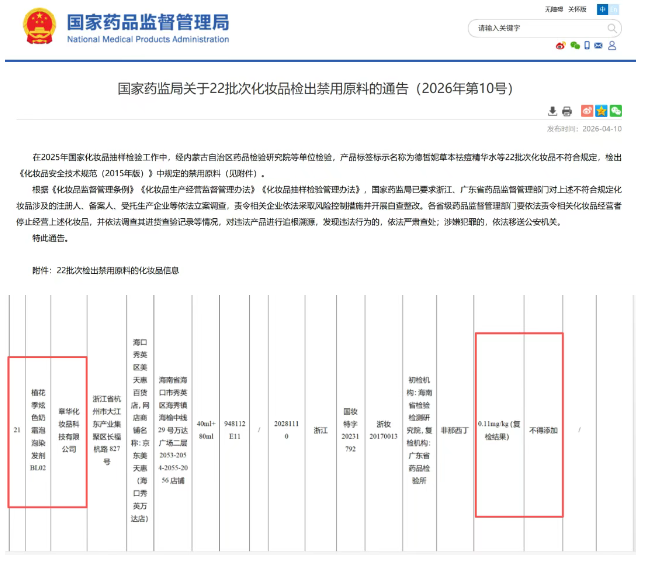646x561 pixels.
Task: Switch to 关怀版 care mode
Action: (577, 9)
